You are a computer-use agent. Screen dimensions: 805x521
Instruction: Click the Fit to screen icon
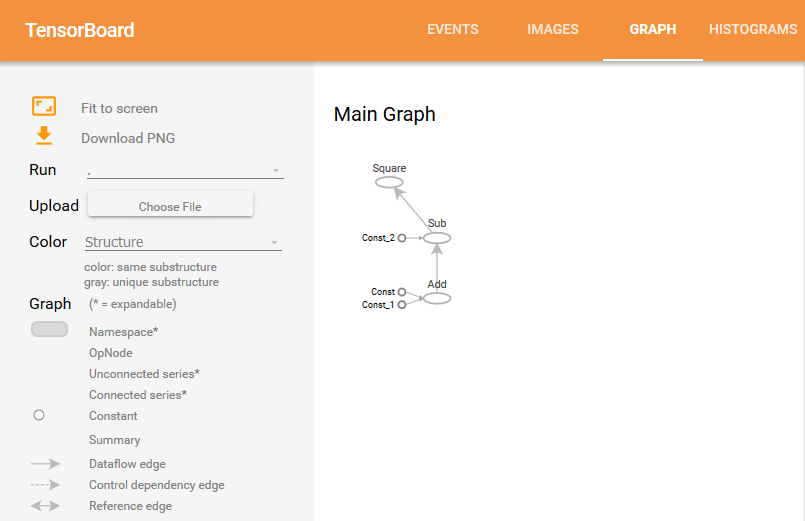click(44, 107)
